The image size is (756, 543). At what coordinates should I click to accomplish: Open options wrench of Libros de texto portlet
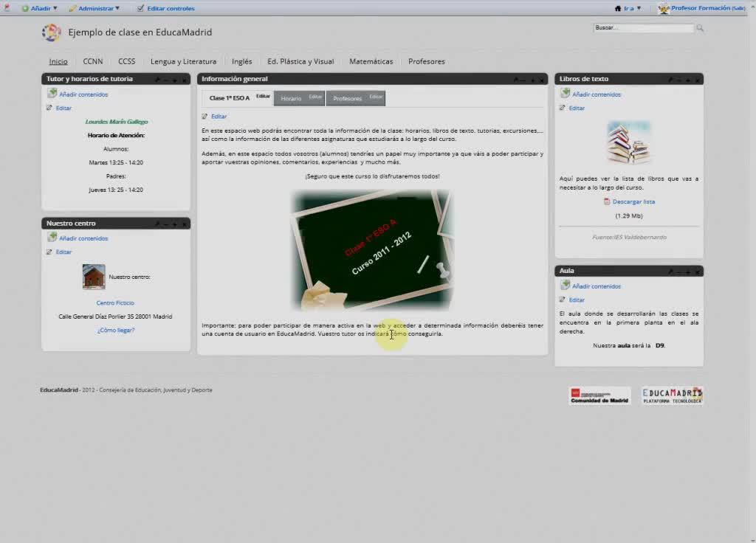click(670, 80)
